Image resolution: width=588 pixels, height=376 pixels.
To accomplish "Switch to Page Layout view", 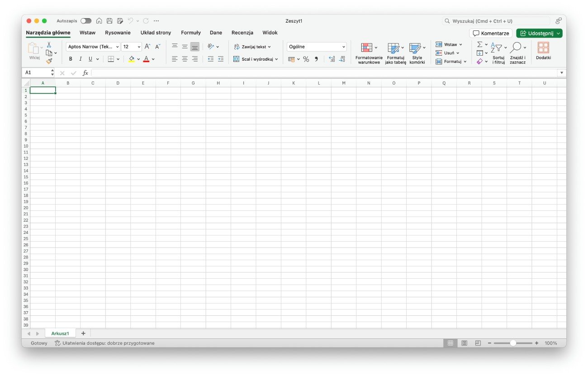I will coord(464,343).
